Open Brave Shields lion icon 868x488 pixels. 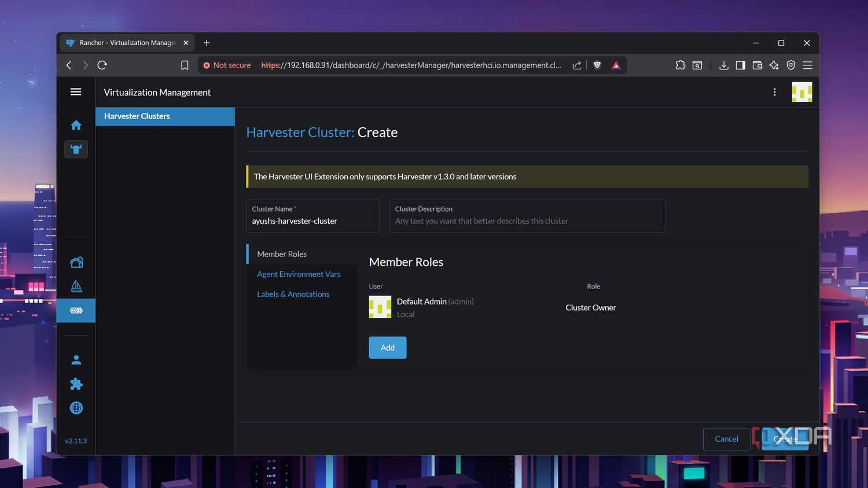(x=597, y=65)
